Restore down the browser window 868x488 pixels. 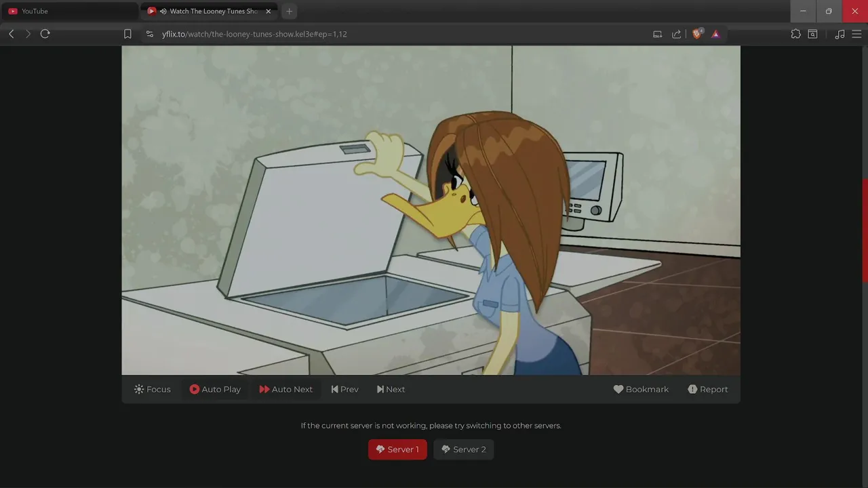[x=829, y=11]
